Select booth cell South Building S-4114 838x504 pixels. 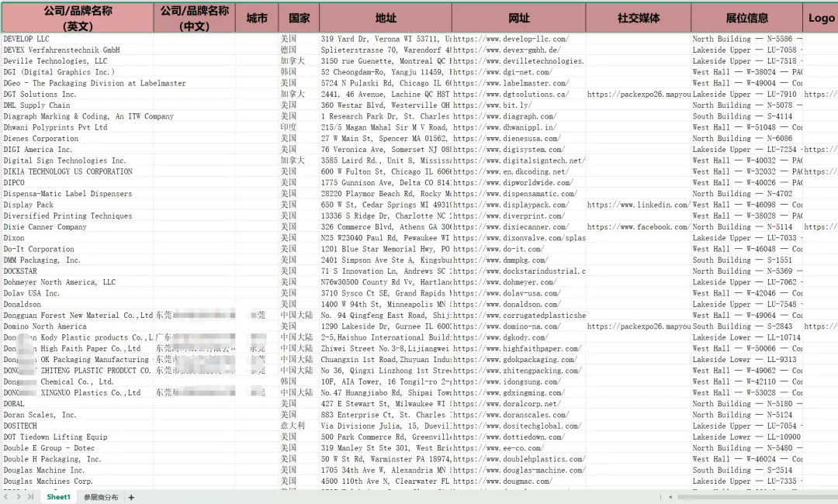746,116
